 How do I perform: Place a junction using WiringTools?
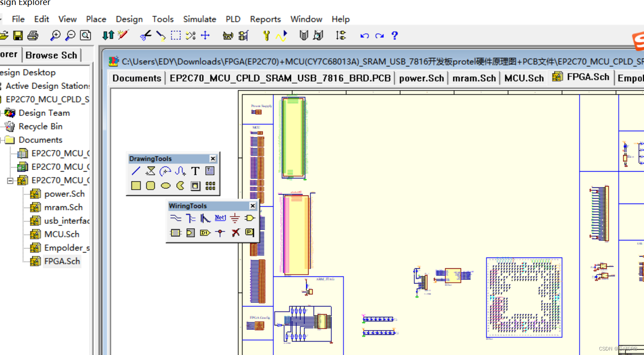click(x=220, y=232)
